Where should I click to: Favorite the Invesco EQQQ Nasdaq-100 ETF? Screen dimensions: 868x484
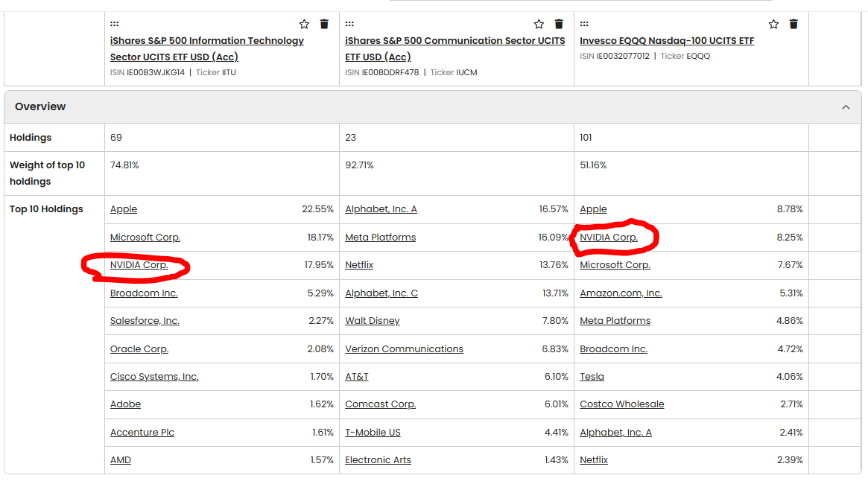(773, 24)
